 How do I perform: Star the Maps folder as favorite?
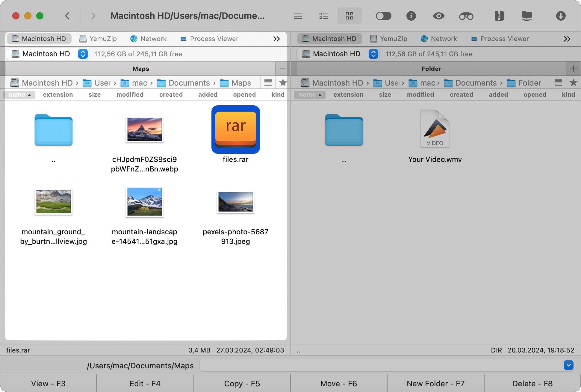(x=282, y=83)
